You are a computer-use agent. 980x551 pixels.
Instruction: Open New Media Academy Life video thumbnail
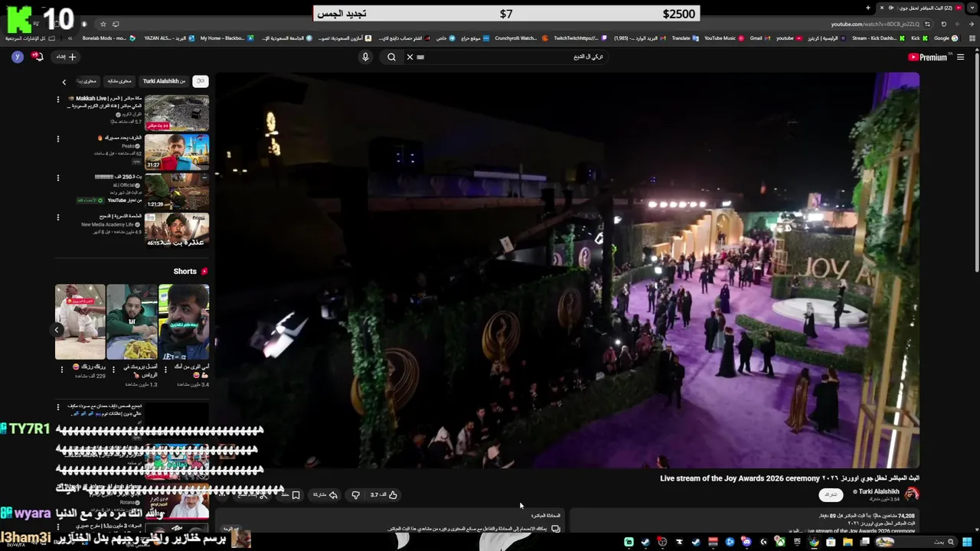pos(177,230)
